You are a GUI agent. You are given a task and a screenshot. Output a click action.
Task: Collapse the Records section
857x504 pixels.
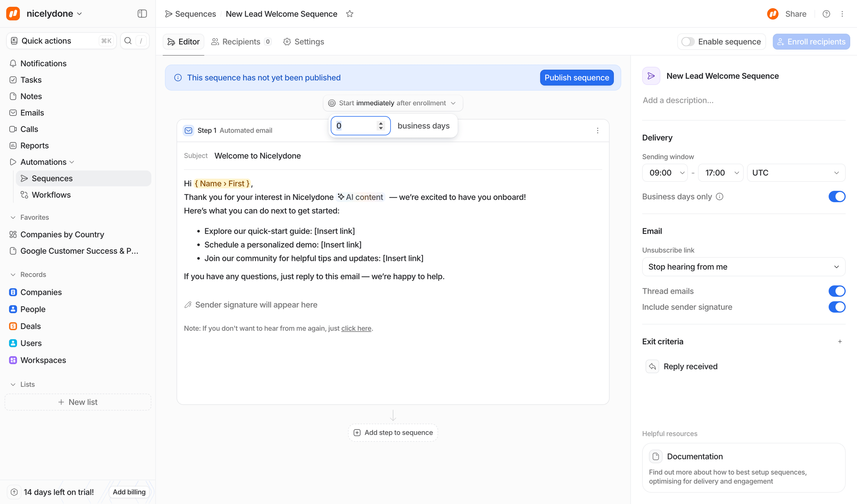(13, 274)
